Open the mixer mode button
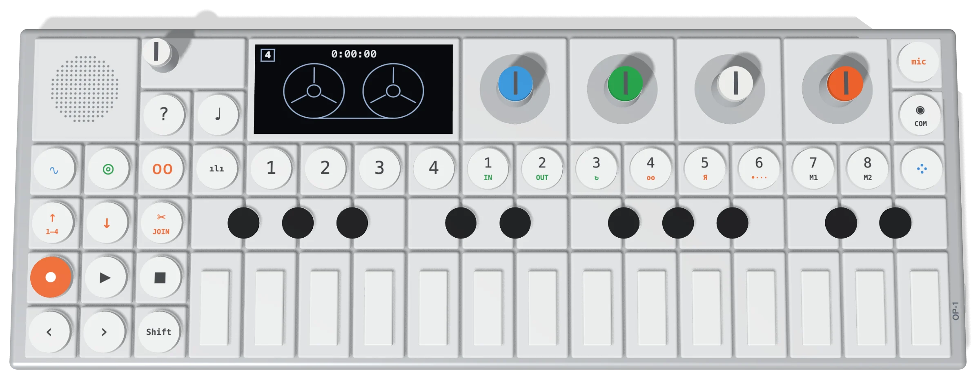 [x=217, y=169]
